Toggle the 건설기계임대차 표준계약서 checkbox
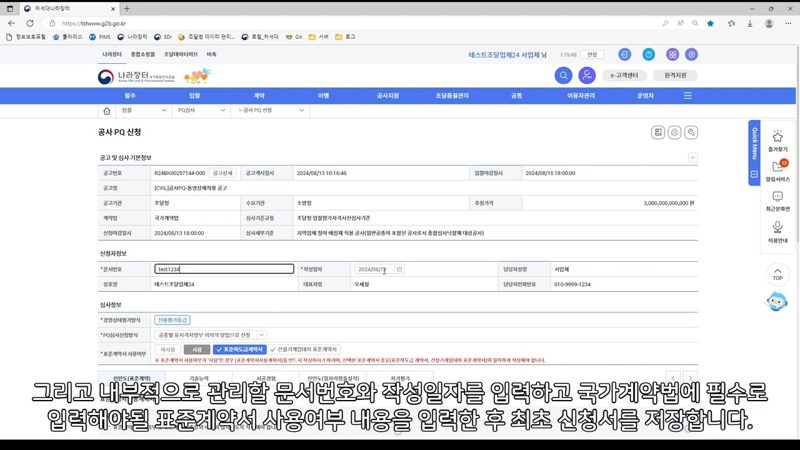This screenshot has width=800, height=450. [x=304, y=349]
